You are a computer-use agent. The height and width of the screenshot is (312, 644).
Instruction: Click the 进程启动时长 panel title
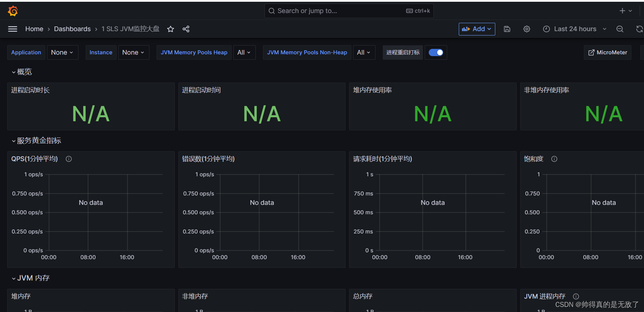(x=30, y=90)
